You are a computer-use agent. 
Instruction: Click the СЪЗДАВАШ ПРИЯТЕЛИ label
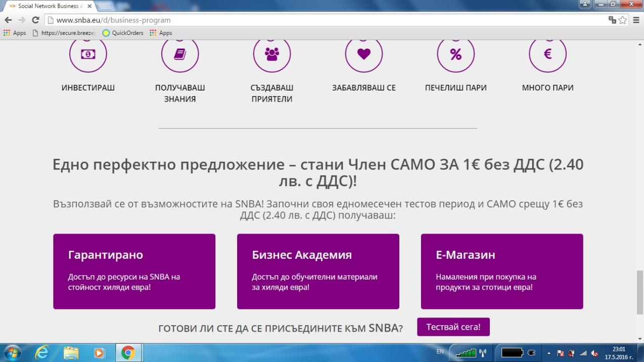[x=272, y=93]
